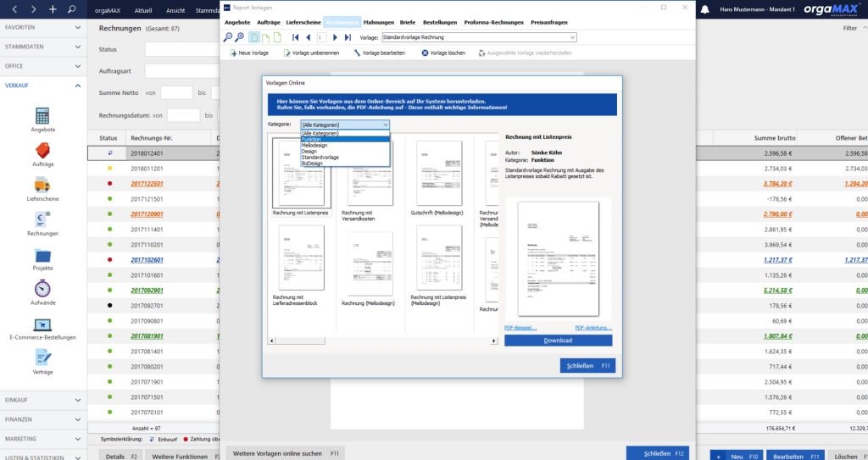The image size is (868, 460).
Task: Switch to the Proforma-Rechnungen tab
Action: point(494,22)
